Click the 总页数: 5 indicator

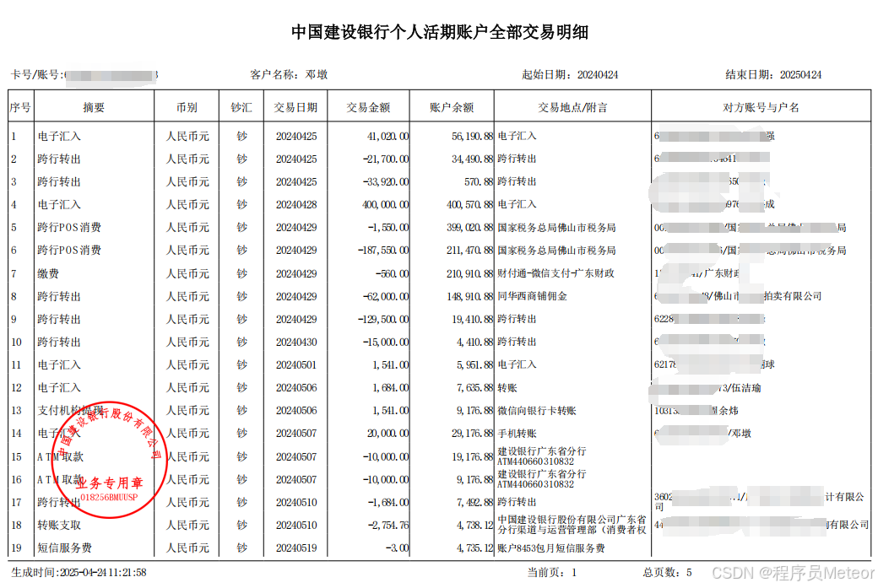[668, 572]
